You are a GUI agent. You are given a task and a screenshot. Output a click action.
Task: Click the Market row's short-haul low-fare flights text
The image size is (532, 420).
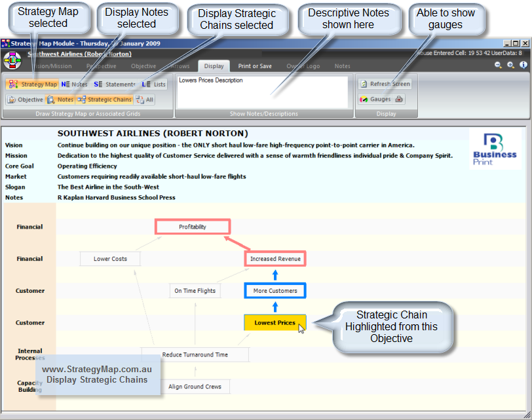(x=151, y=176)
